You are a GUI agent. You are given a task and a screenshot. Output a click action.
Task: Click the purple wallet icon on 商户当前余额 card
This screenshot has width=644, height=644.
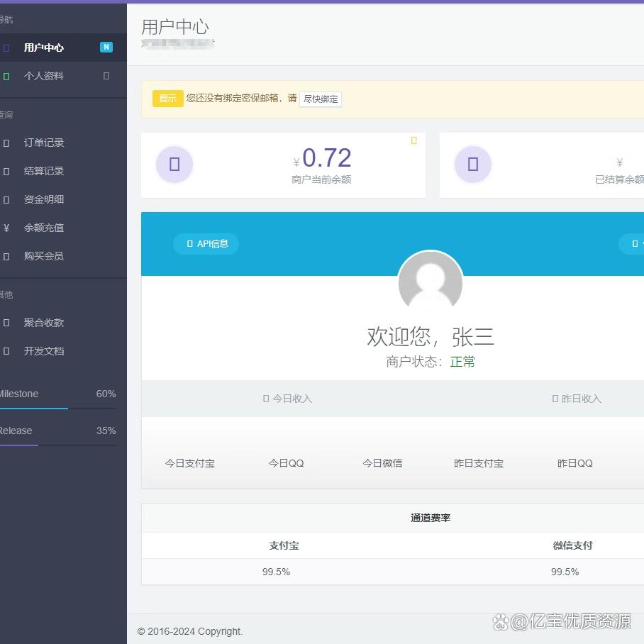point(174,164)
